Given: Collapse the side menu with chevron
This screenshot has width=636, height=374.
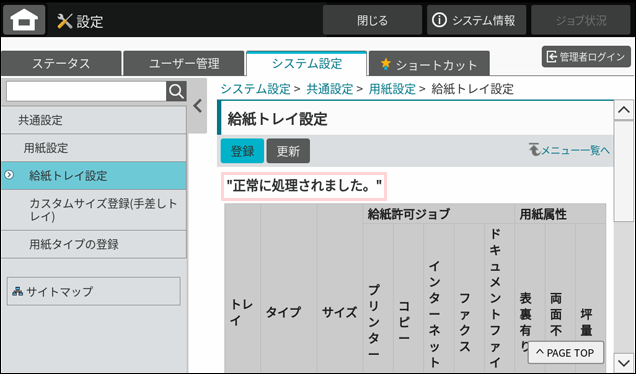Looking at the screenshot, I should [x=198, y=106].
